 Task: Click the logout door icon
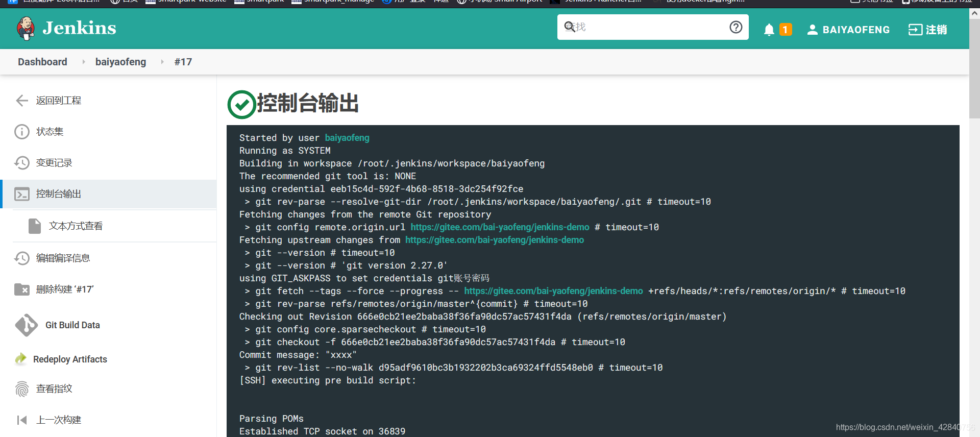click(915, 30)
